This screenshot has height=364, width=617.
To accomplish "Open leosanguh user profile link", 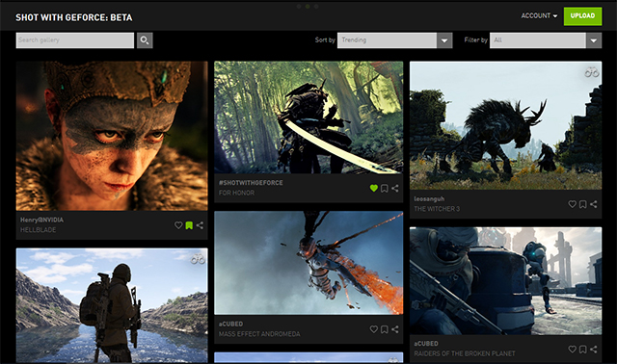I will pyautogui.click(x=429, y=199).
